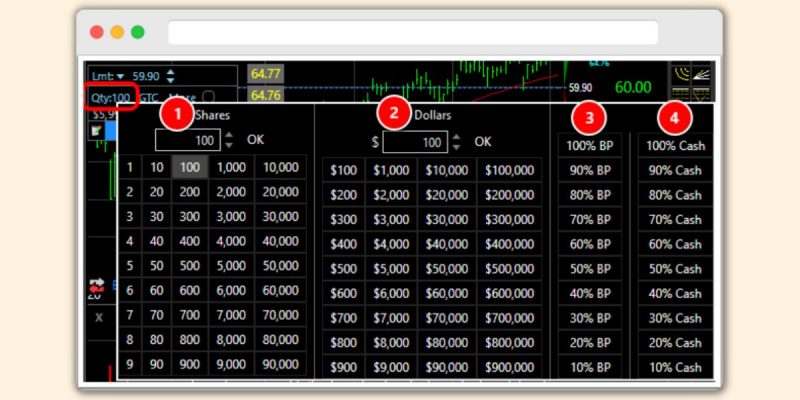Select $800,000 order amount
This screenshot has width=800, height=400.
coord(509,343)
